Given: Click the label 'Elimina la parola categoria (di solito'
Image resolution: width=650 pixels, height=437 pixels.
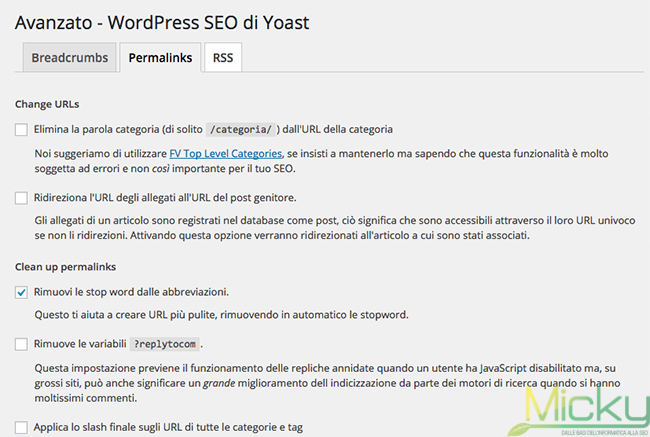Looking at the screenshot, I should (118, 129).
